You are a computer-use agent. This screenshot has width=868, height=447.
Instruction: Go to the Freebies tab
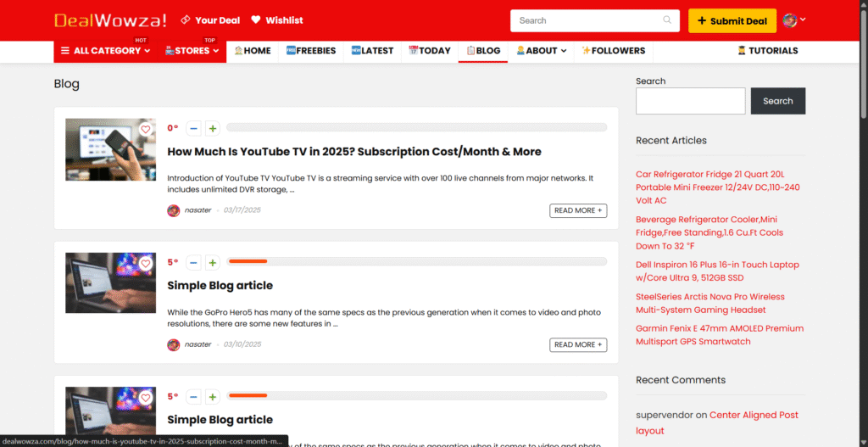pyautogui.click(x=311, y=51)
